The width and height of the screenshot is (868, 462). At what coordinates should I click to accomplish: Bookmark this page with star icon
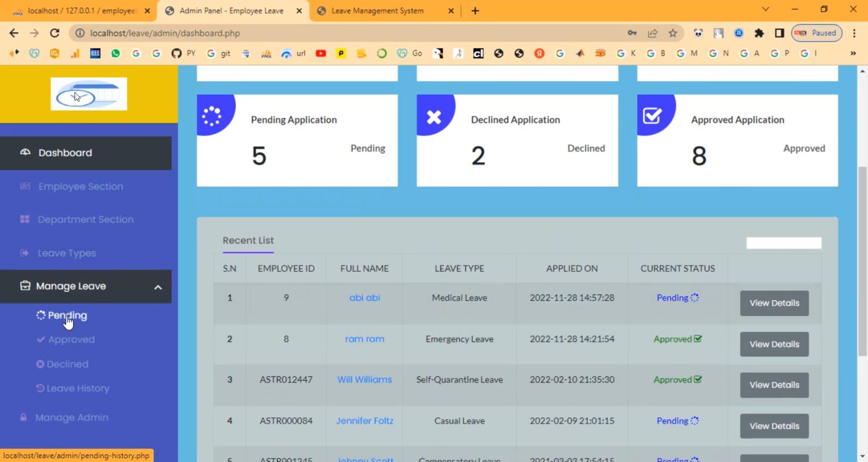[x=672, y=33]
